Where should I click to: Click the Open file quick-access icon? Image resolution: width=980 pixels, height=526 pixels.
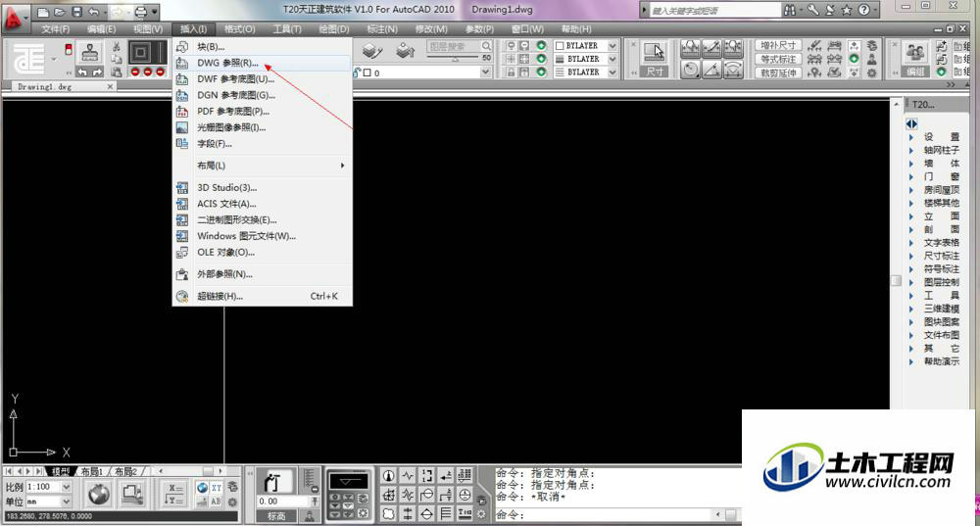coord(60,11)
